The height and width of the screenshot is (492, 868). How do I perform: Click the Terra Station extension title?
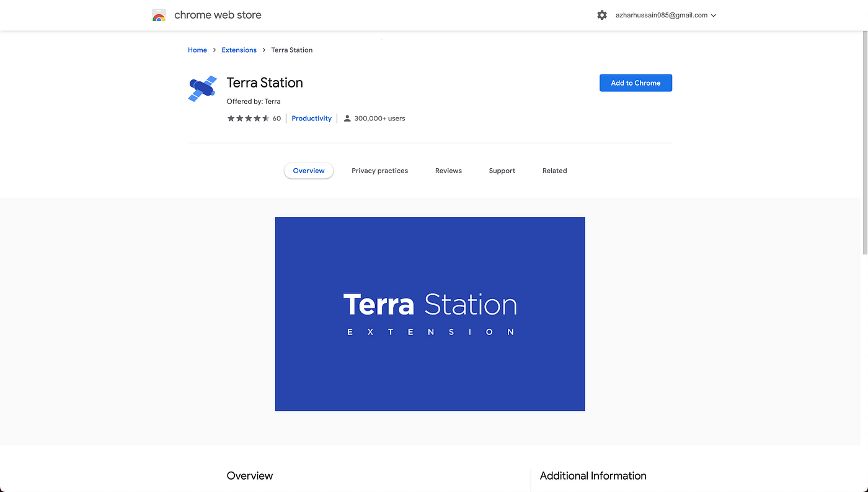[x=265, y=83]
